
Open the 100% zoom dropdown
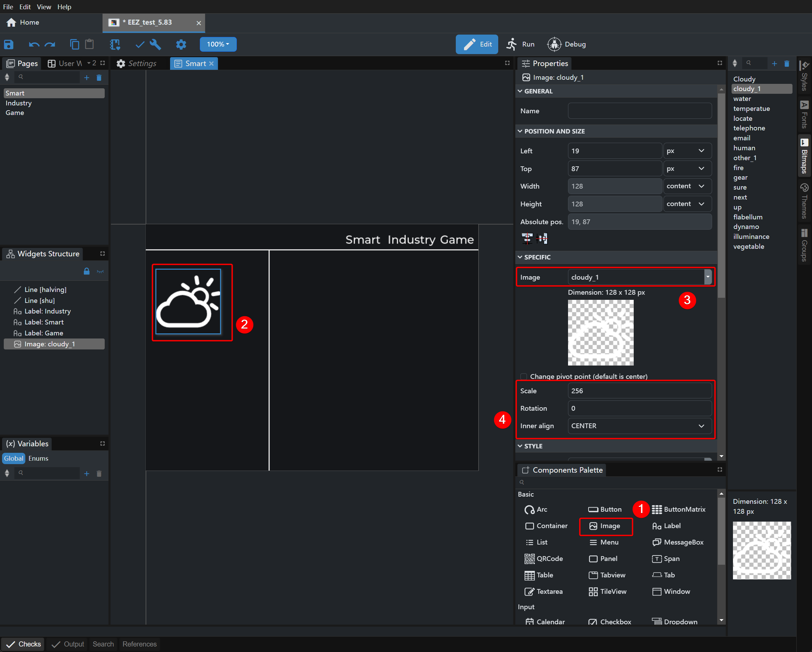click(218, 44)
